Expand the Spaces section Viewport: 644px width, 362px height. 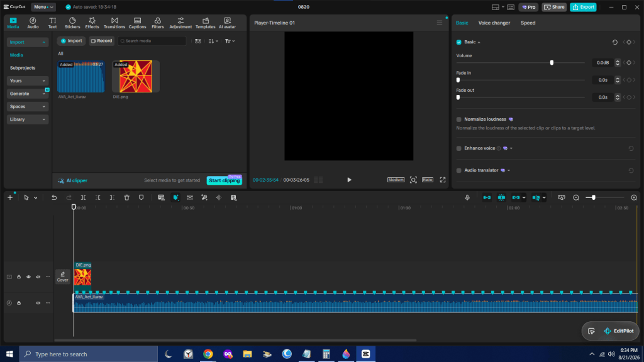tap(28, 107)
